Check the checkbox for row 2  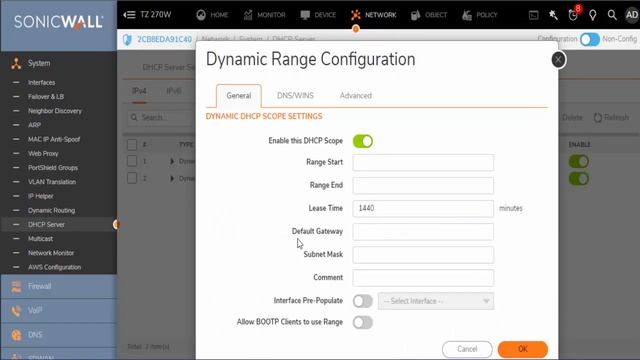tap(132, 178)
